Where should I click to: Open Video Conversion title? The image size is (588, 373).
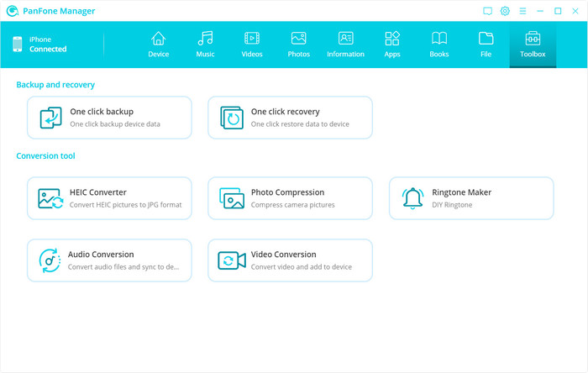pos(284,255)
